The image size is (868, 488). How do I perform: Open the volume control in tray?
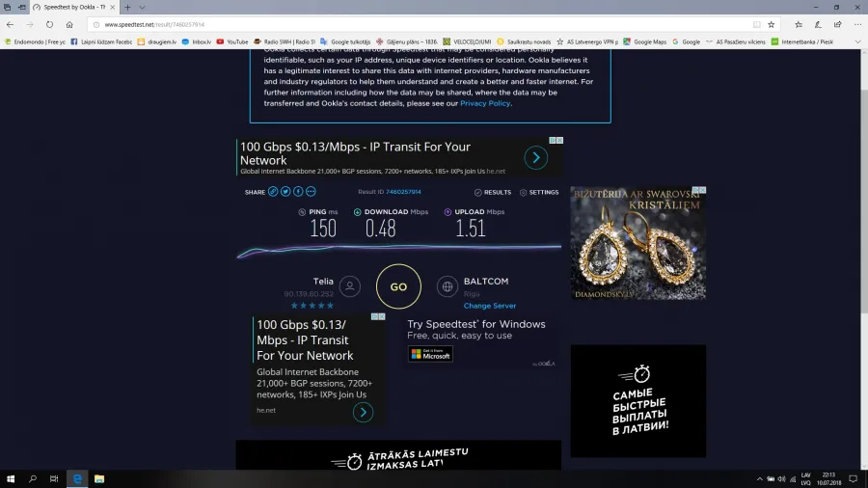(781, 479)
